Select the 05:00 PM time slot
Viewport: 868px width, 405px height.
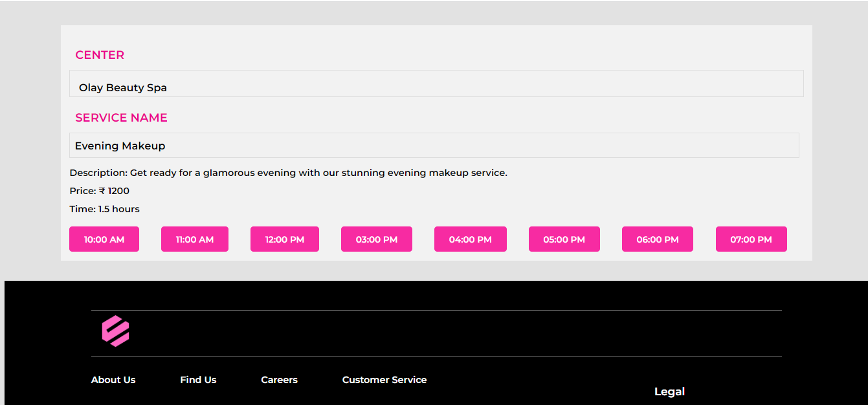(564, 239)
